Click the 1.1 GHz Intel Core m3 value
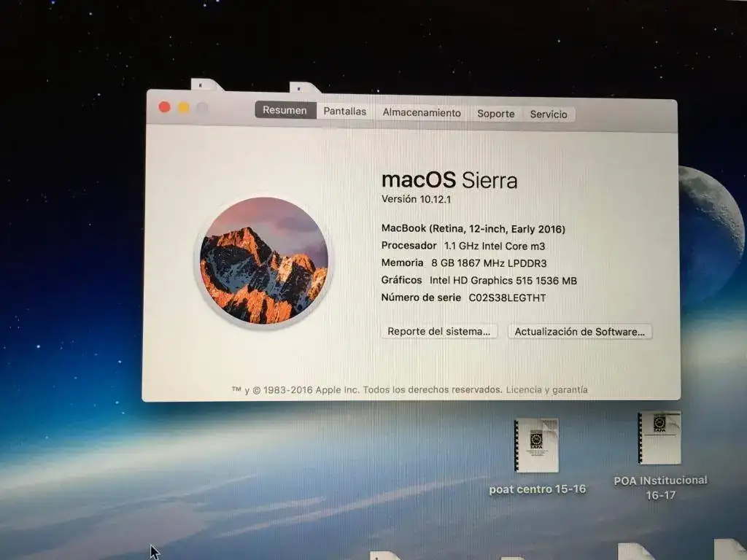747x560 pixels. click(495, 246)
